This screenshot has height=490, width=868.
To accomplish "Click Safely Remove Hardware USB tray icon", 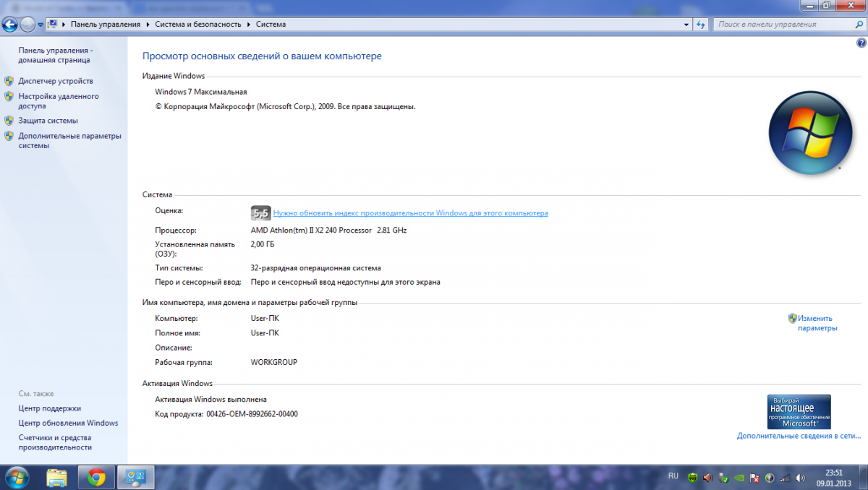I will 723,478.
